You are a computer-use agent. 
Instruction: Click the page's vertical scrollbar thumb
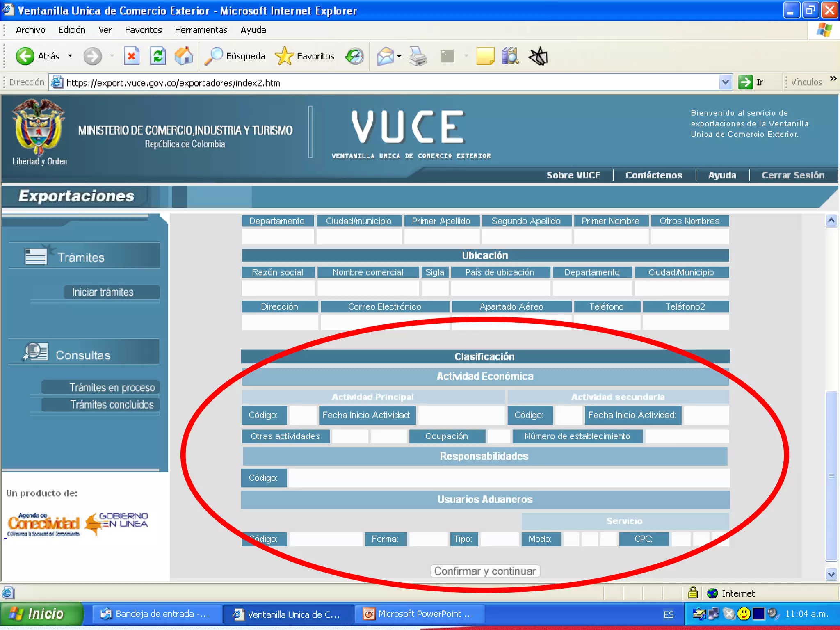click(x=831, y=476)
